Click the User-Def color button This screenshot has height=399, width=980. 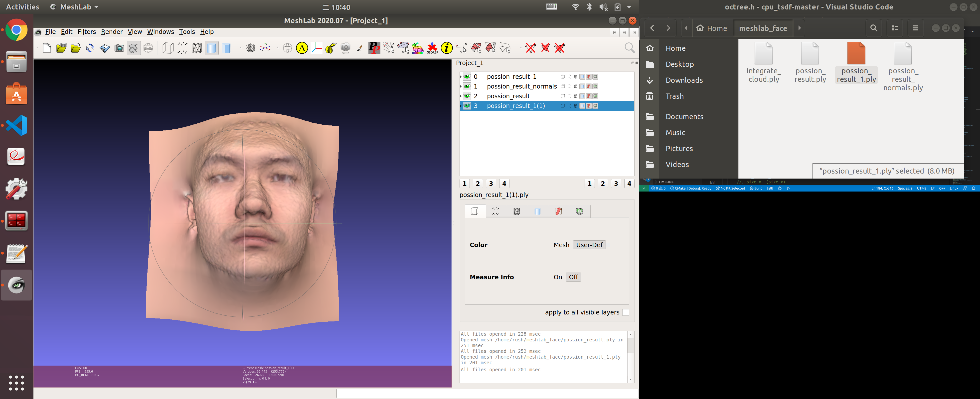[x=589, y=245]
